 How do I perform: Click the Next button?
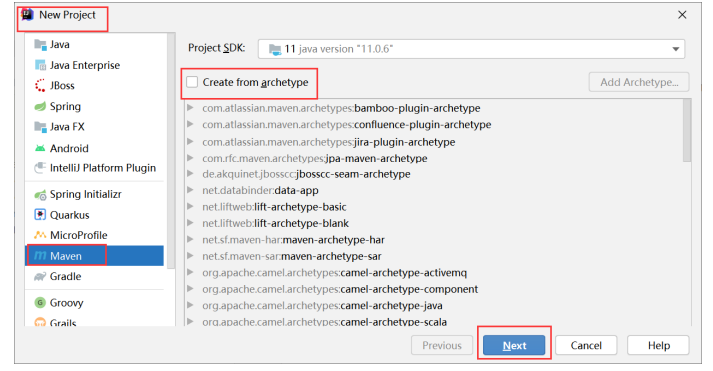[514, 346]
